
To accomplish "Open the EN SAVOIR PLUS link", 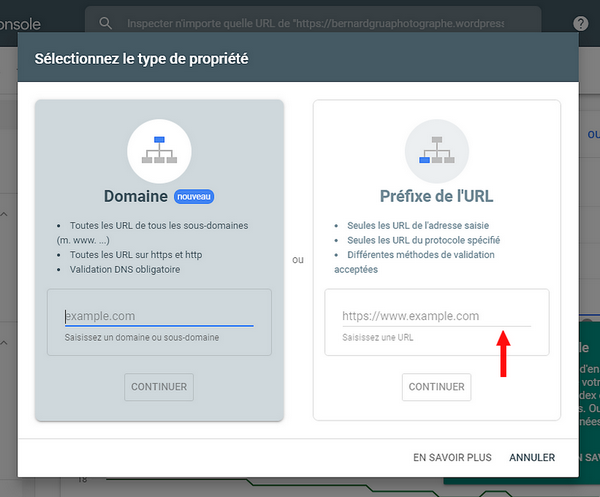I will pyautogui.click(x=452, y=457).
